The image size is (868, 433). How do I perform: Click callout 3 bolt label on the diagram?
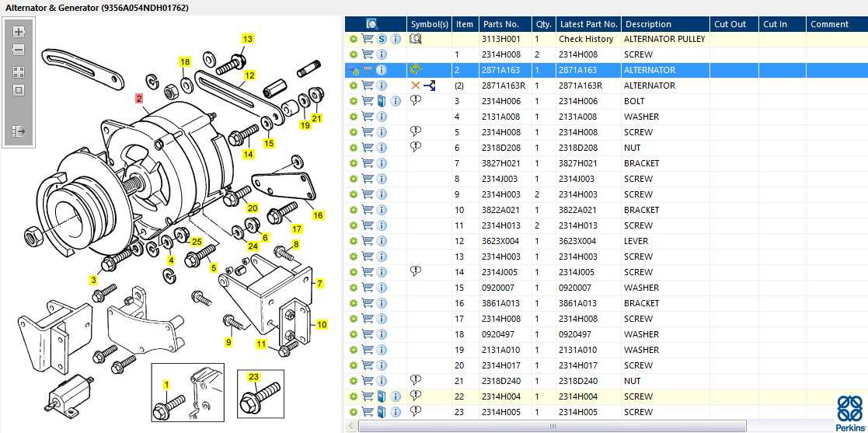point(93,280)
